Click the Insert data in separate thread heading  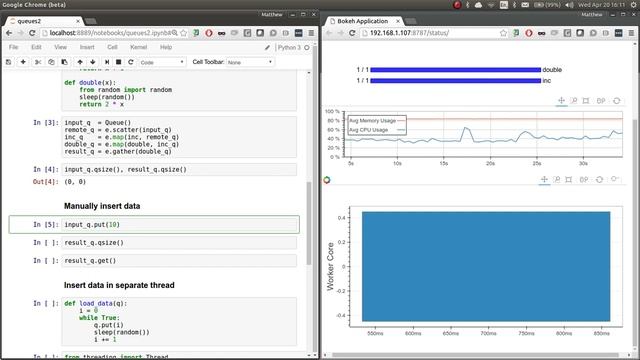[x=119, y=285]
